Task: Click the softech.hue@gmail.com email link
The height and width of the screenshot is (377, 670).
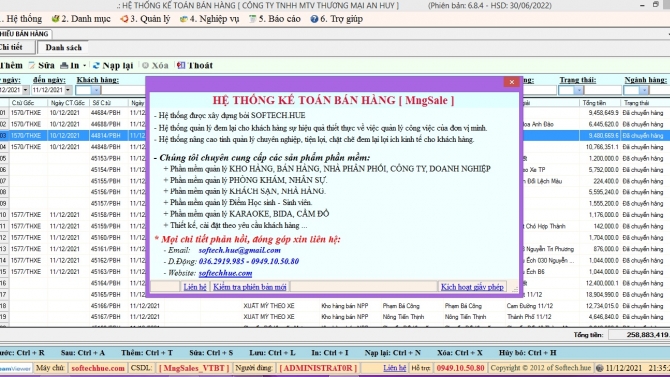Action: click(239, 250)
